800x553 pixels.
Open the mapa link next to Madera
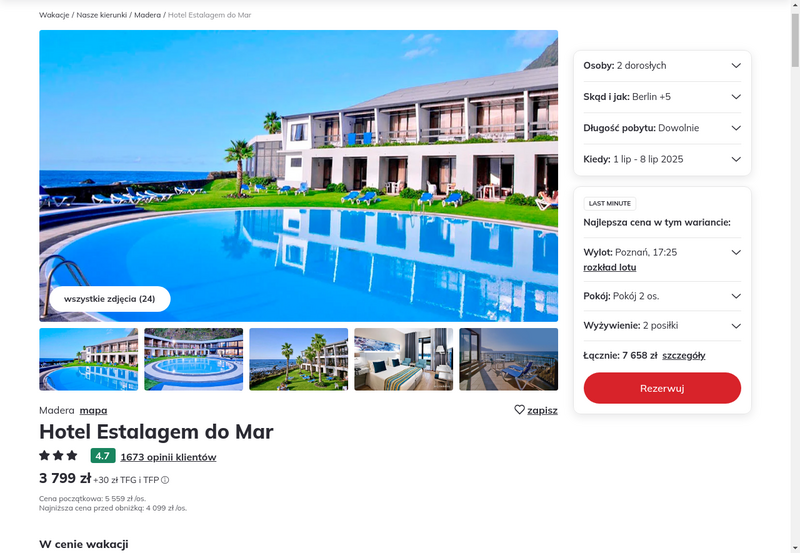pyautogui.click(x=93, y=410)
